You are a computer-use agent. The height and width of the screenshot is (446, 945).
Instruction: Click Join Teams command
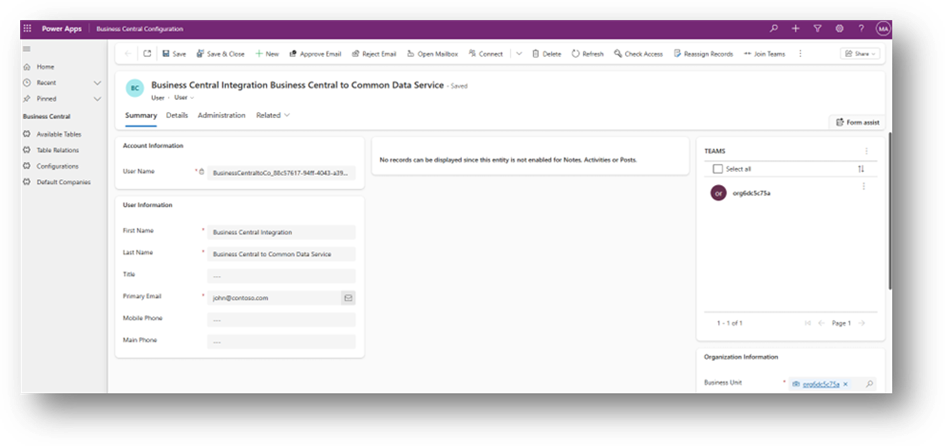click(765, 54)
